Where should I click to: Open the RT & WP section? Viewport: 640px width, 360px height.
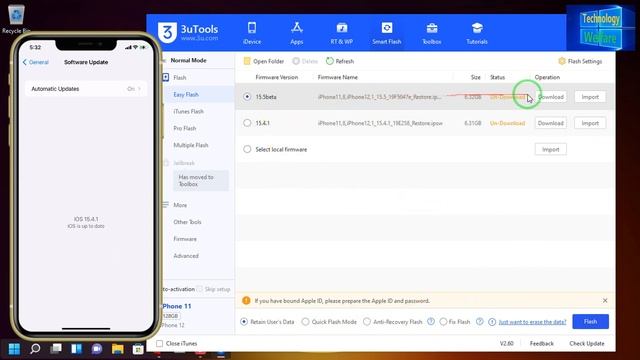pyautogui.click(x=342, y=33)
